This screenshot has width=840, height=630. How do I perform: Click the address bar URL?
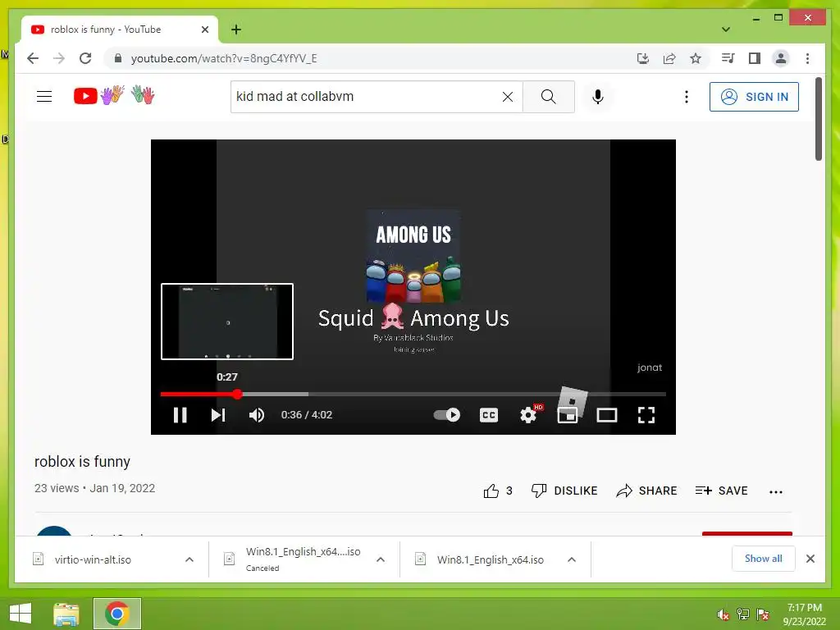[224, 58]
